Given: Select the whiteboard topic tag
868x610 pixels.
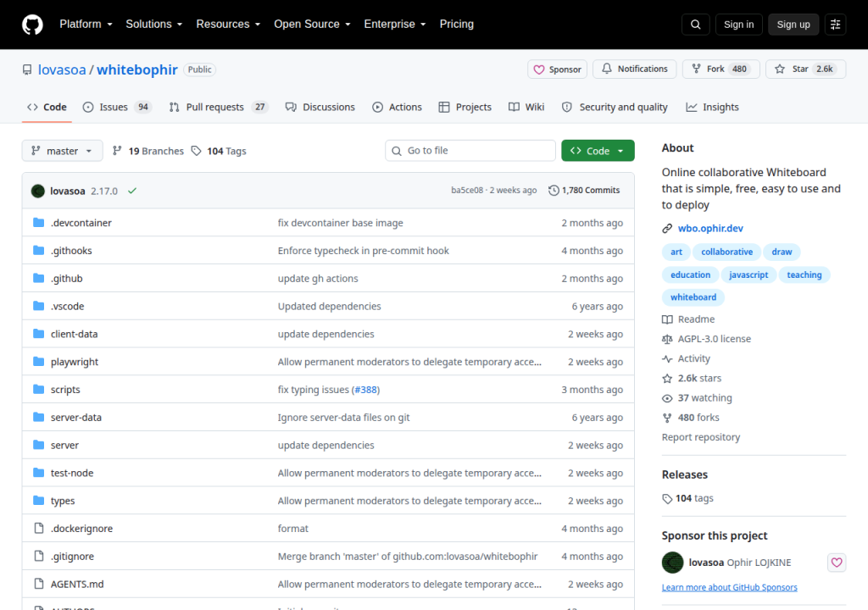Looking at the screenshot, I should point(693,297).
